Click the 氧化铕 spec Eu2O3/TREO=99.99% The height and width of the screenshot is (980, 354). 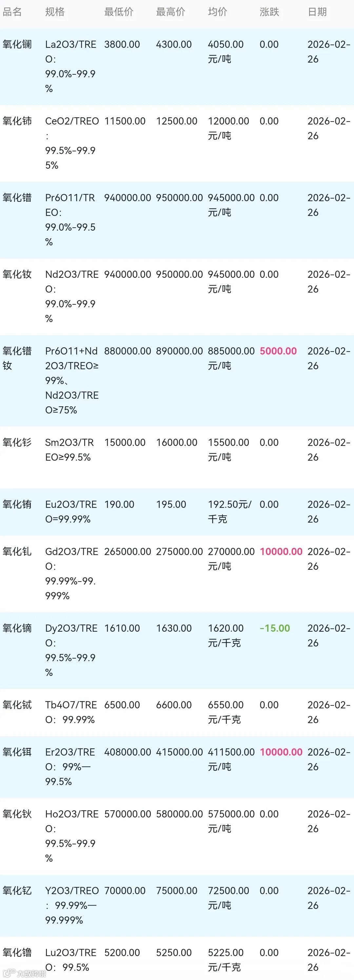tap(70, 512)
